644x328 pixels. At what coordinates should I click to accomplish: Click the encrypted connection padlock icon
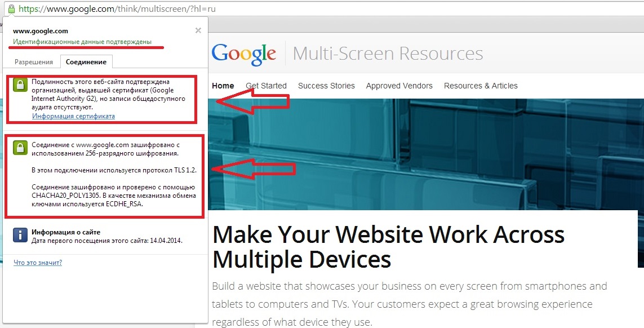20,148
